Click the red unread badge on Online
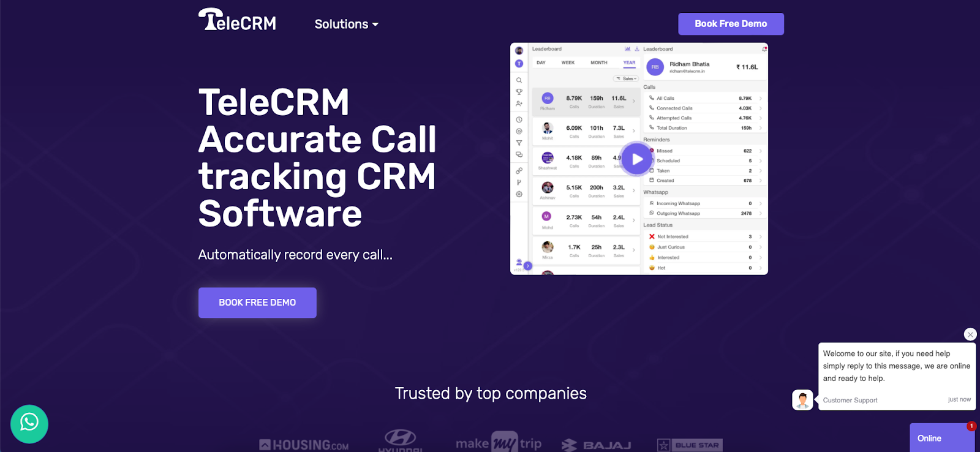The image size is (980, 452). click(x=971, y=426)
